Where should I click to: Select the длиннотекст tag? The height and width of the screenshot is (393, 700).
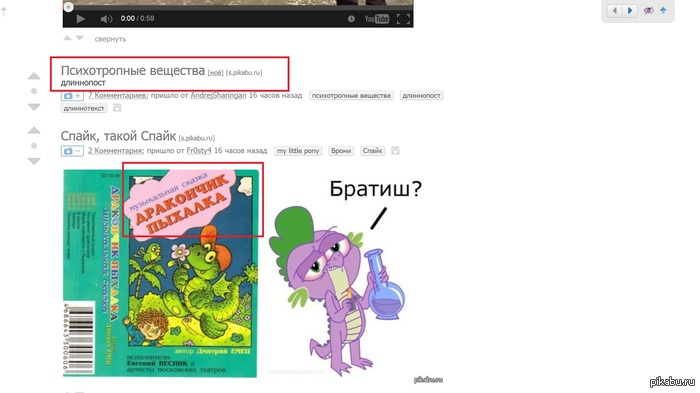pos(84,108)
